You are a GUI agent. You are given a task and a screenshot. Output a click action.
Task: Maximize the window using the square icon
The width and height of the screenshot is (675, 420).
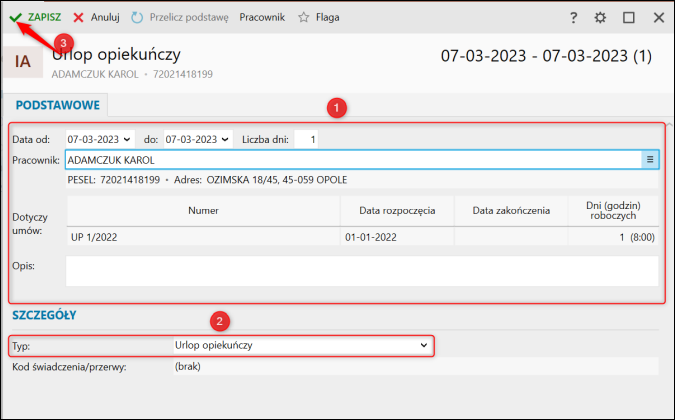point(629,18)
